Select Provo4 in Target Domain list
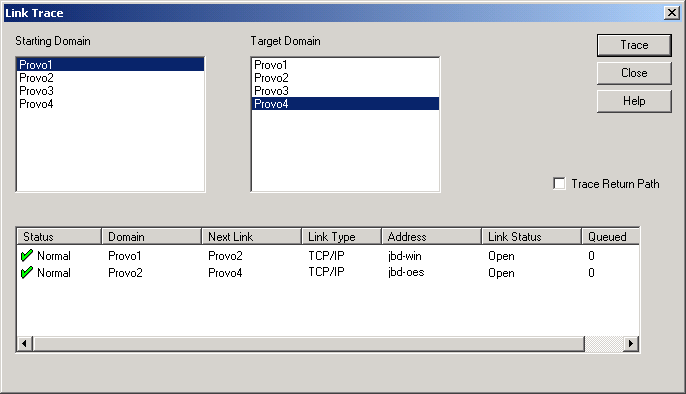 (345, 104)
